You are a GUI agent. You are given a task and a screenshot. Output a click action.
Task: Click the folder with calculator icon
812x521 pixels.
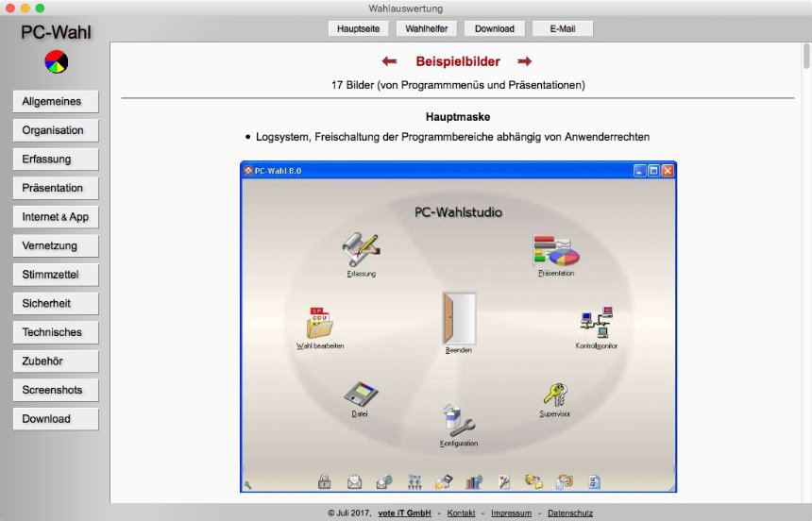coord(444,482)
